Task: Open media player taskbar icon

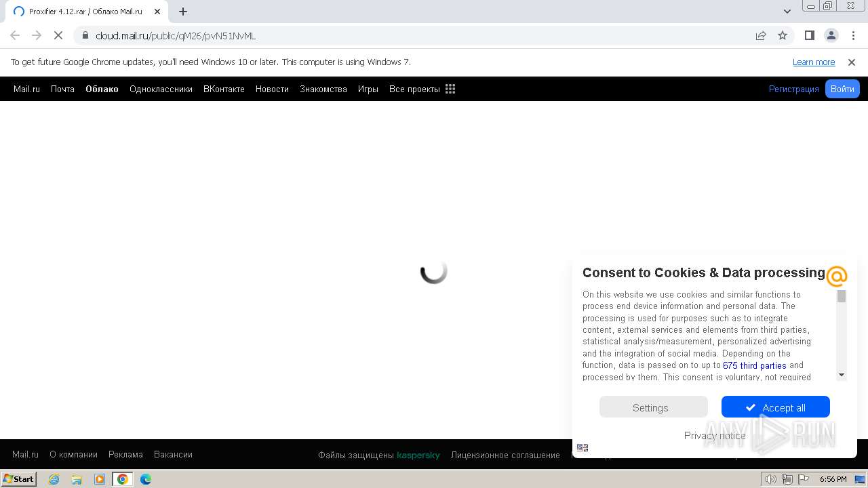Action: 100,479
